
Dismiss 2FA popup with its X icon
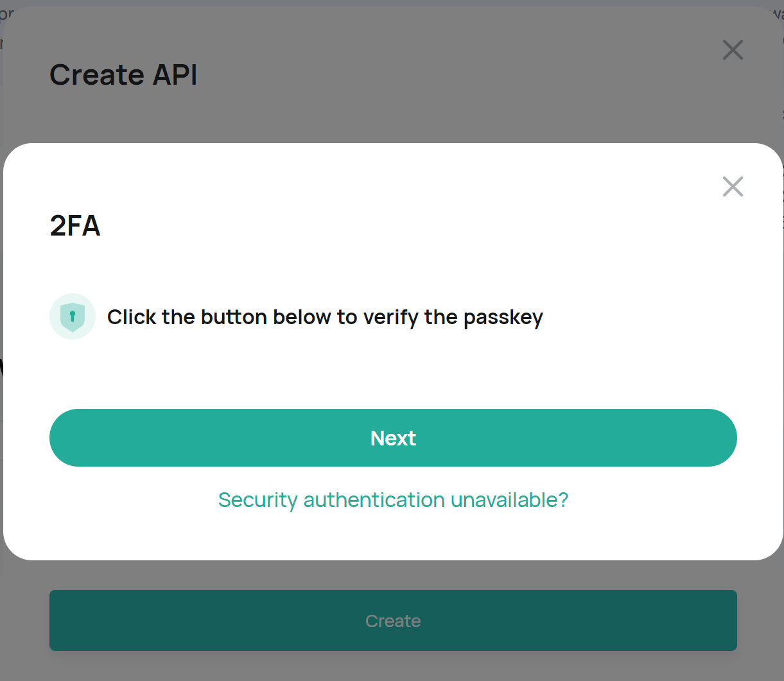coord(733,187)
